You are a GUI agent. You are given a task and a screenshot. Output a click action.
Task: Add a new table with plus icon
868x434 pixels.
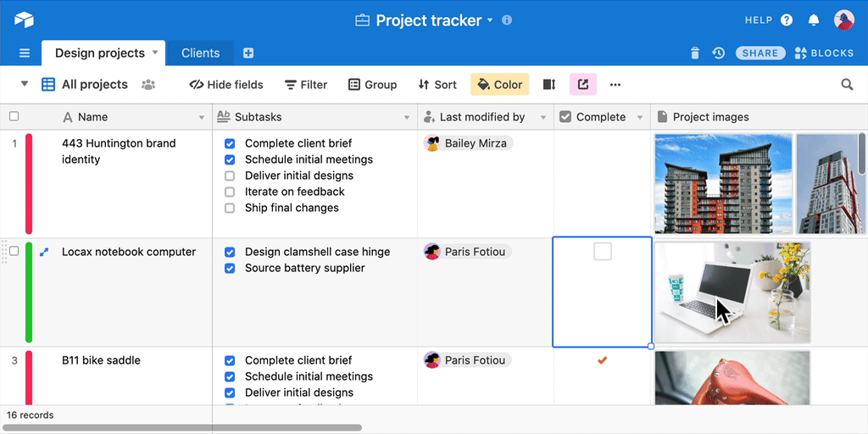pos(248,53)
